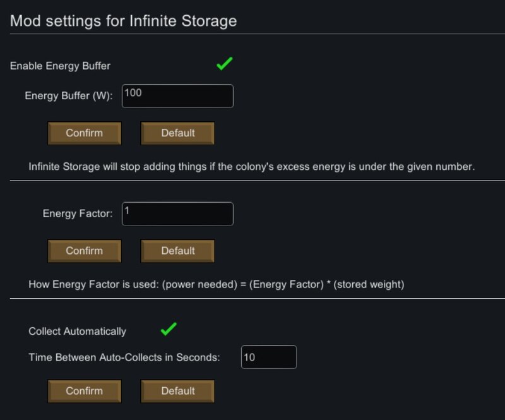This screenshot has width=505, height=420.
Task: Click the excess energy description text
Action: 251,167
